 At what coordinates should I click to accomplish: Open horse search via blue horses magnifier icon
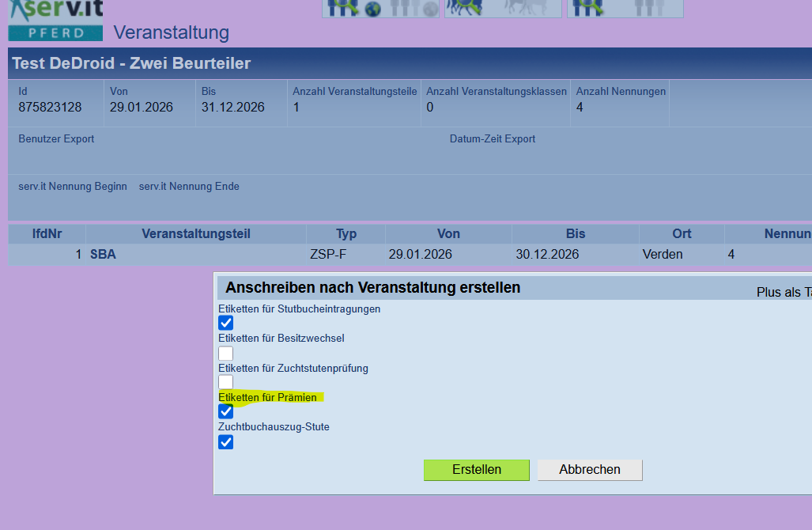point(467,8)
